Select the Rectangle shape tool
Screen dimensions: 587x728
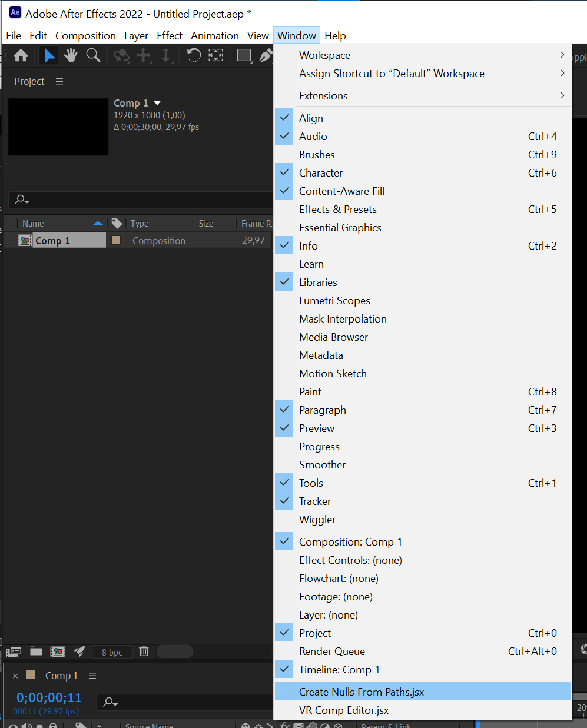pos(244,55)
